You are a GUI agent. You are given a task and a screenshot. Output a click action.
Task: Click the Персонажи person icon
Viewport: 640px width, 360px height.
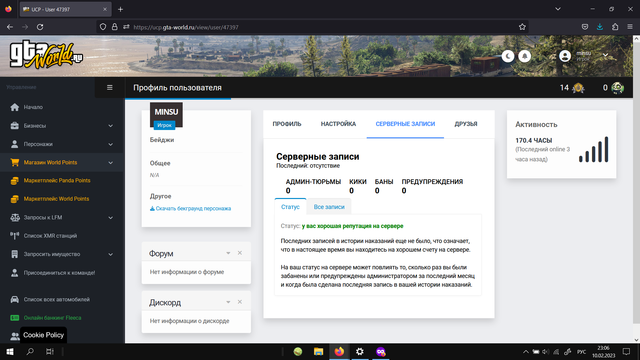(x=15, y=144)
